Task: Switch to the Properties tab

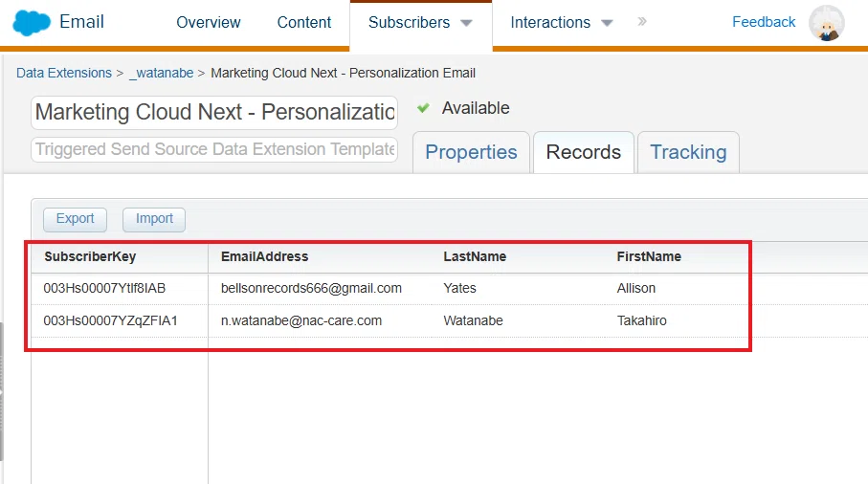Action: [x=471, y=152]
